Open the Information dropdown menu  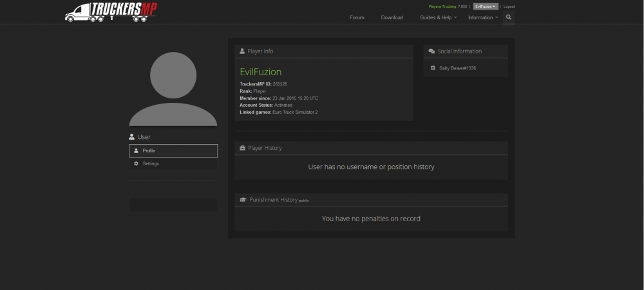click(x=482, y=17)
